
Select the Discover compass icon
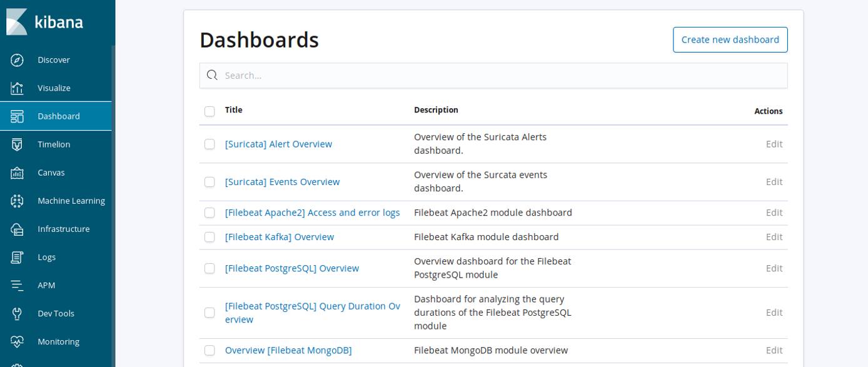[x=18, y=59]
